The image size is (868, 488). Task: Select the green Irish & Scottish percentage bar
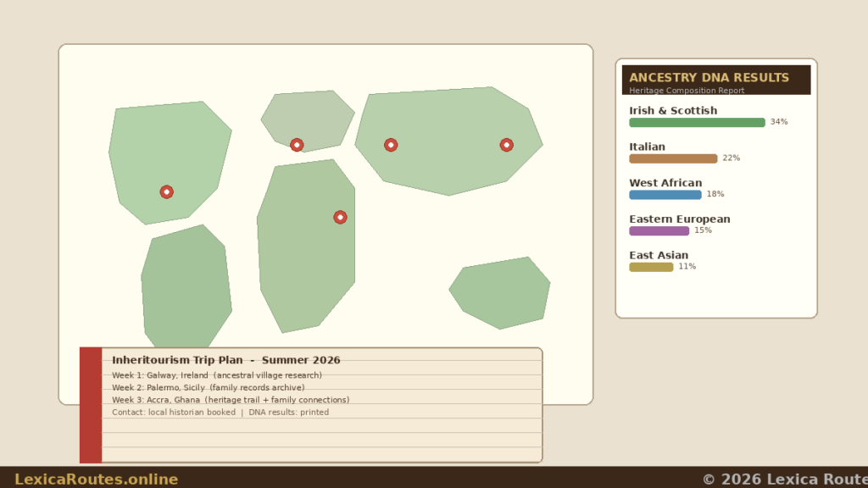coord(697,122)
